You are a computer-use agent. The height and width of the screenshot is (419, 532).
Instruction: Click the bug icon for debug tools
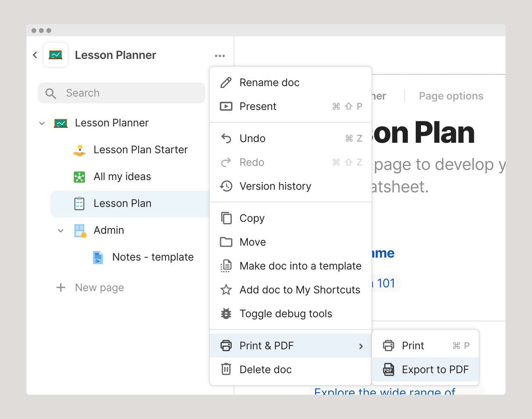(226, 314)
